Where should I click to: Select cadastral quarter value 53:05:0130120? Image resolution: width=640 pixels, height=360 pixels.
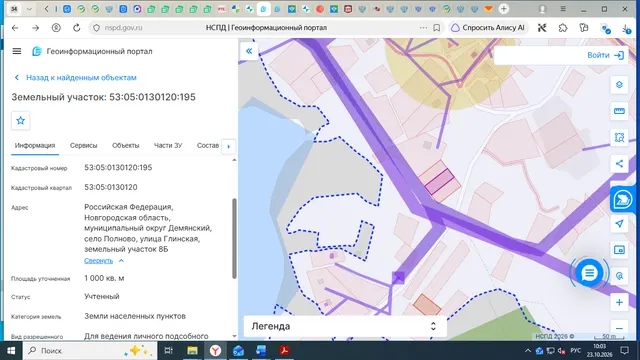coord(111,187)
